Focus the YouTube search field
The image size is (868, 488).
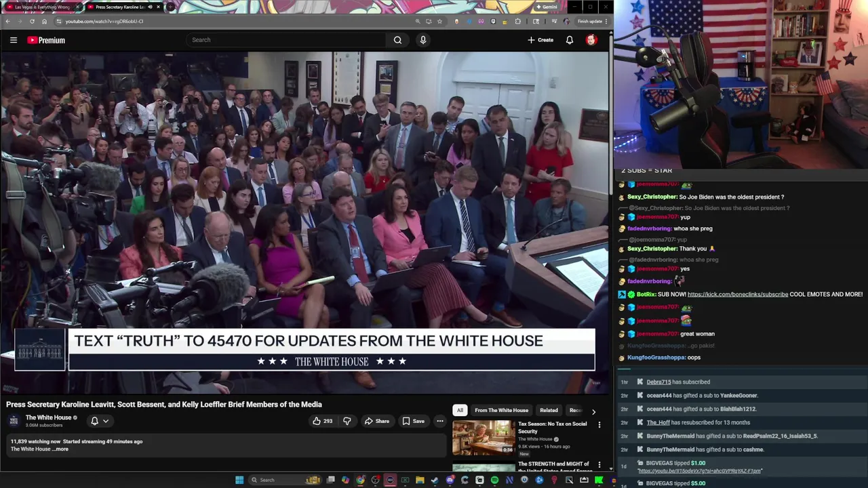287,40
